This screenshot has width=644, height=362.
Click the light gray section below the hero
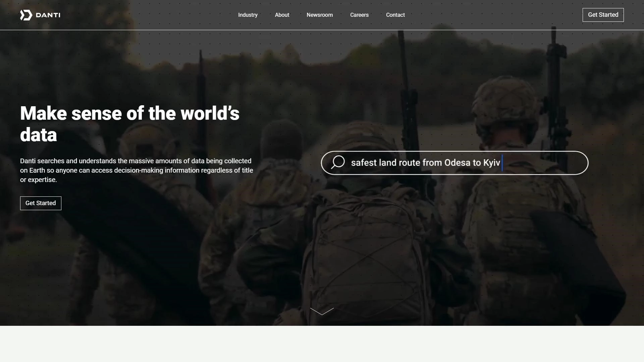coord(322,344)
